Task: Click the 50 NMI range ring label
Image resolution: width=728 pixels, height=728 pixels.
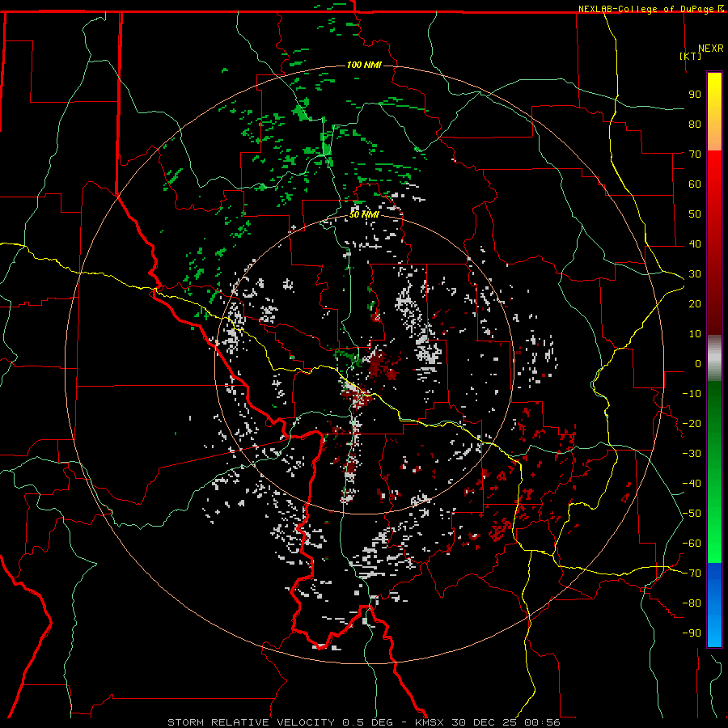Action: 363,214
